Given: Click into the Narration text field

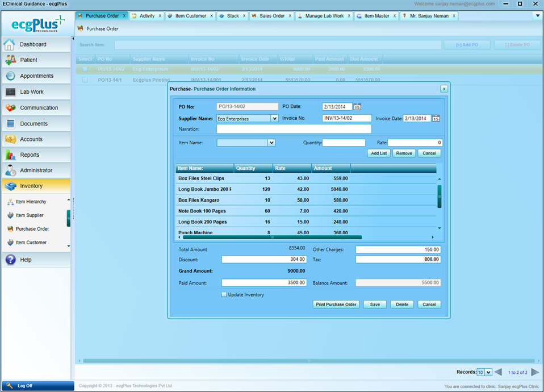Looking at the screenshot, I should (294, 129).
